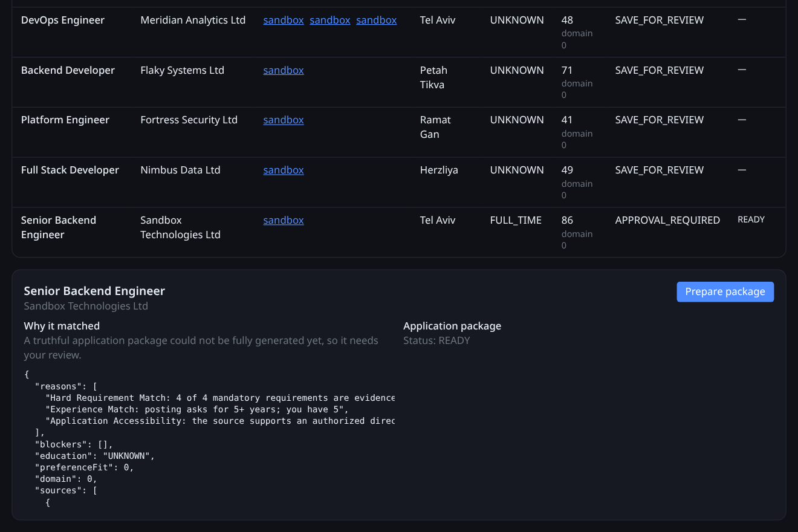Click the Flaky Systems Ltd company cell
The image size is (798, 532).
click(182, 70)
